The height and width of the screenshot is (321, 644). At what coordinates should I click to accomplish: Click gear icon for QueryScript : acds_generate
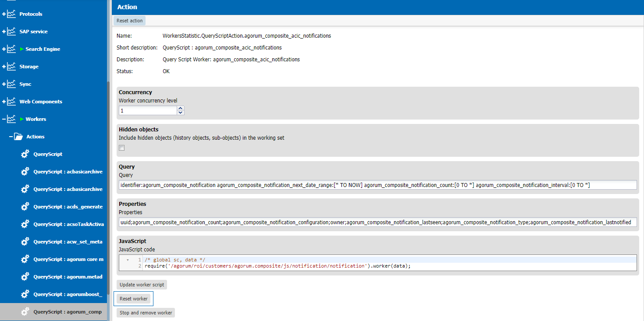coord(25,207)
